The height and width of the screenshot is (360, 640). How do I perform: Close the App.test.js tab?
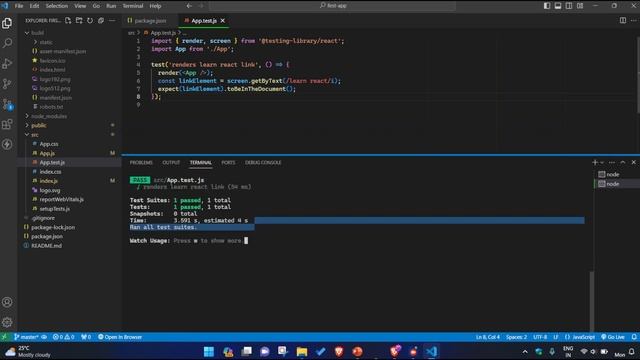click(x=222, y=20)
